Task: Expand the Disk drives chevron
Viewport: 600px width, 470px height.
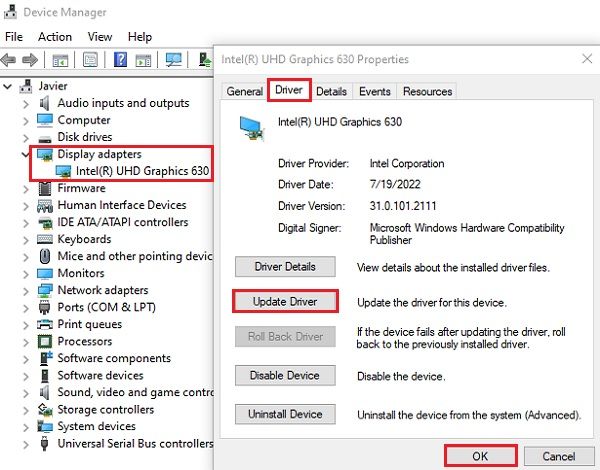Action: 26,138
